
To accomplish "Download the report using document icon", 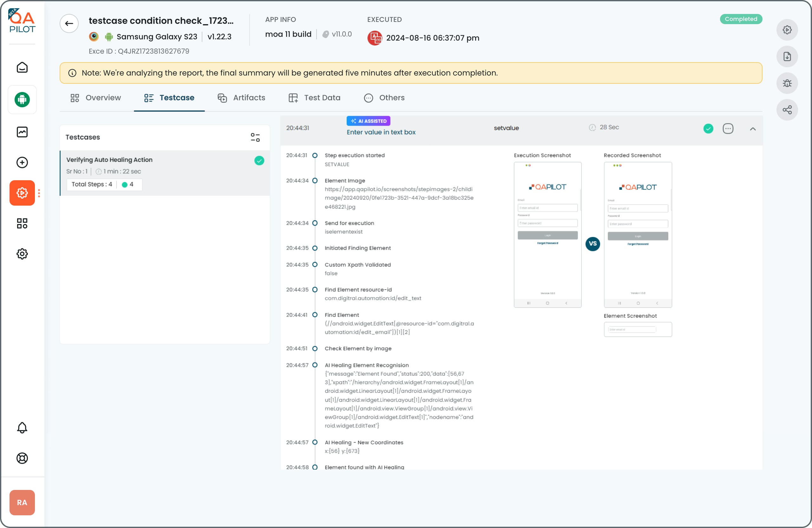I will [787, 56].
